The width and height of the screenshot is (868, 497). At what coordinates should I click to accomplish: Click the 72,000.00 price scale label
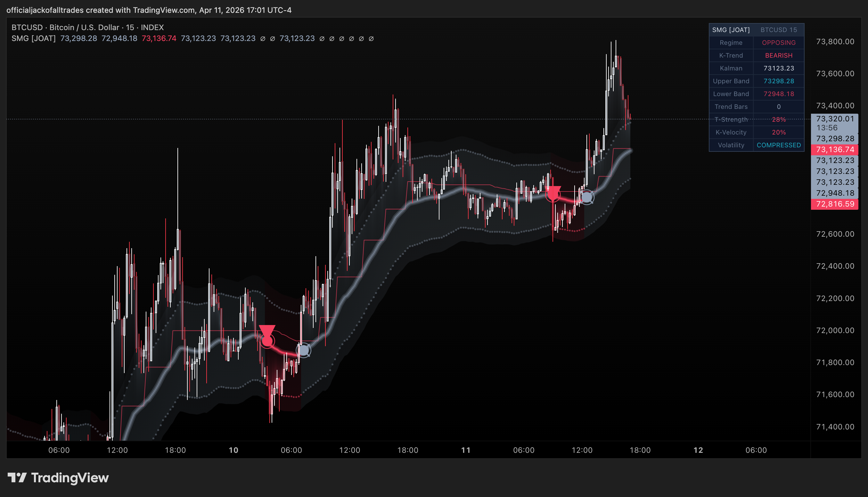[x=835, y=330]
